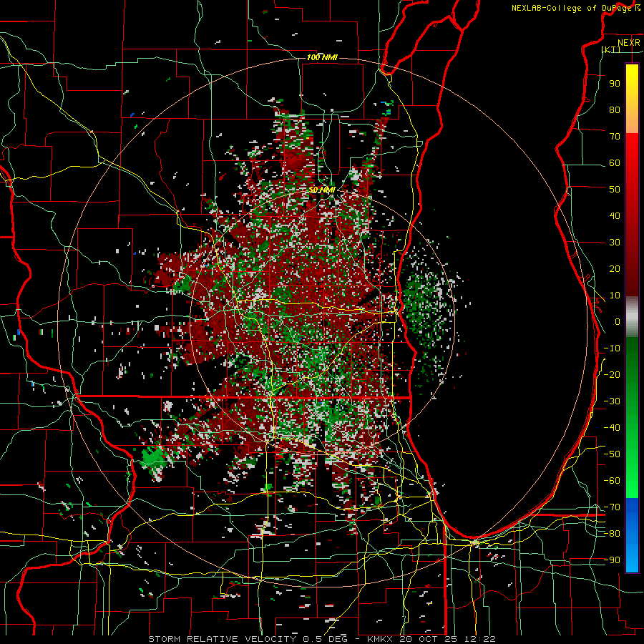
Task: Click the positive 40 scale label
Action: pos(615,216)
